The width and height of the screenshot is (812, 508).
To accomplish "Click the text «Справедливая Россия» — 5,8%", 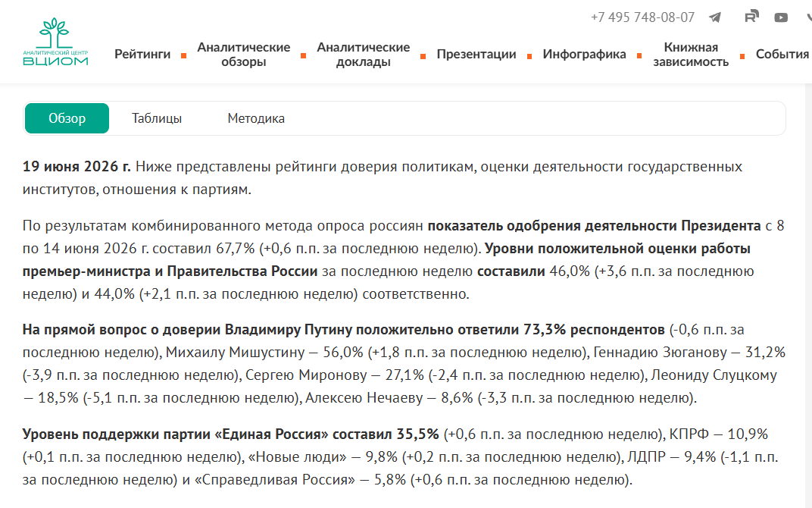I will point(301,480).
